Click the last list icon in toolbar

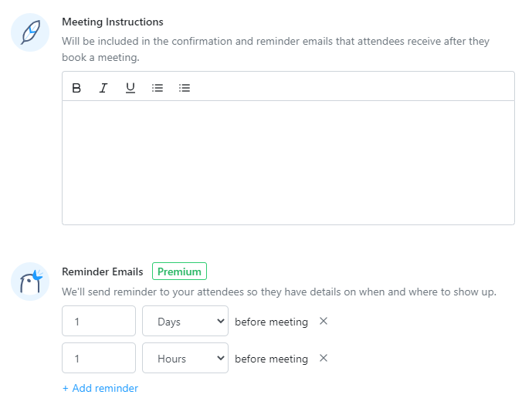click(185, 88)
